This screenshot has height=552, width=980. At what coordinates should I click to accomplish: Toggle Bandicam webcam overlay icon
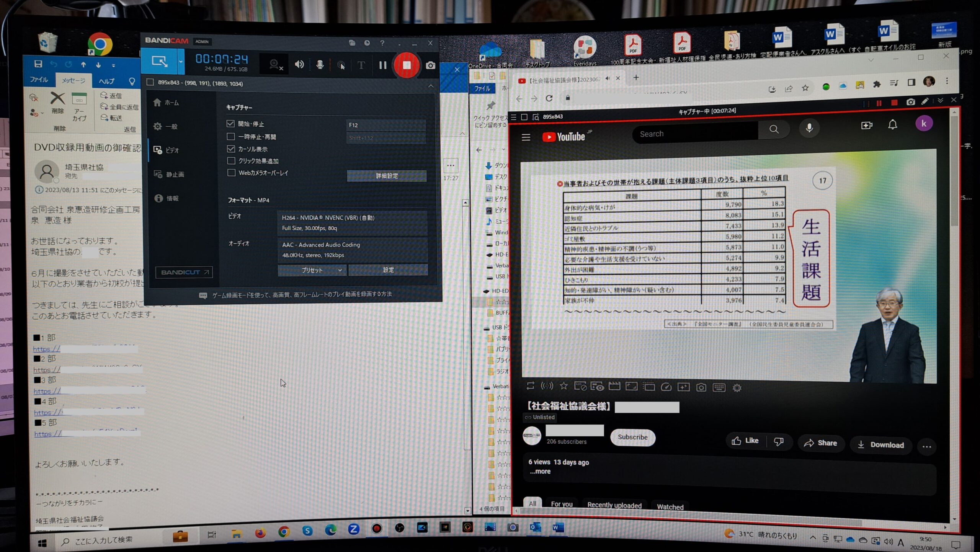pyautogui.click(x=275, y=65)
